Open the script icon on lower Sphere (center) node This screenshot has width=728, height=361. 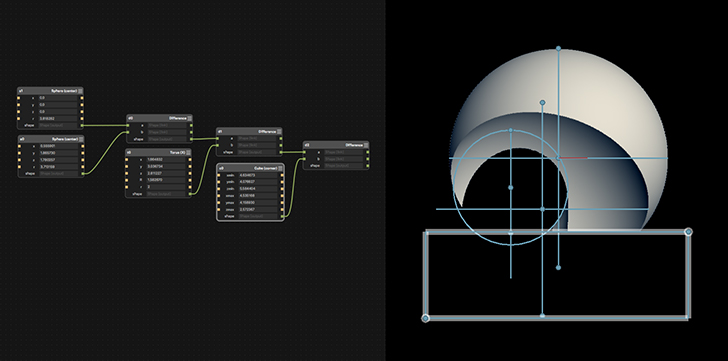point(81,139)
